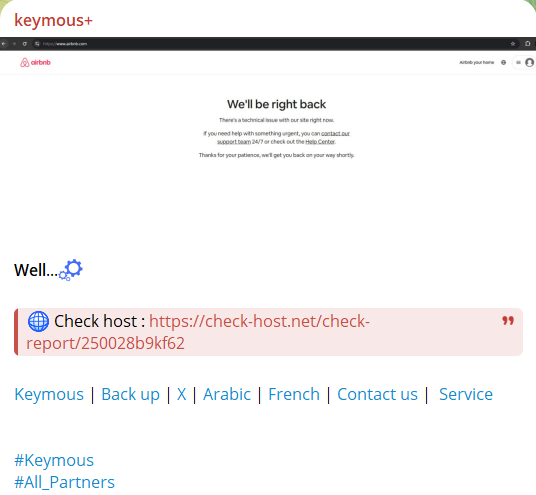The width and height of the screenshot is (536, 495).
Task: Open the X link
Action: point(182,394)
